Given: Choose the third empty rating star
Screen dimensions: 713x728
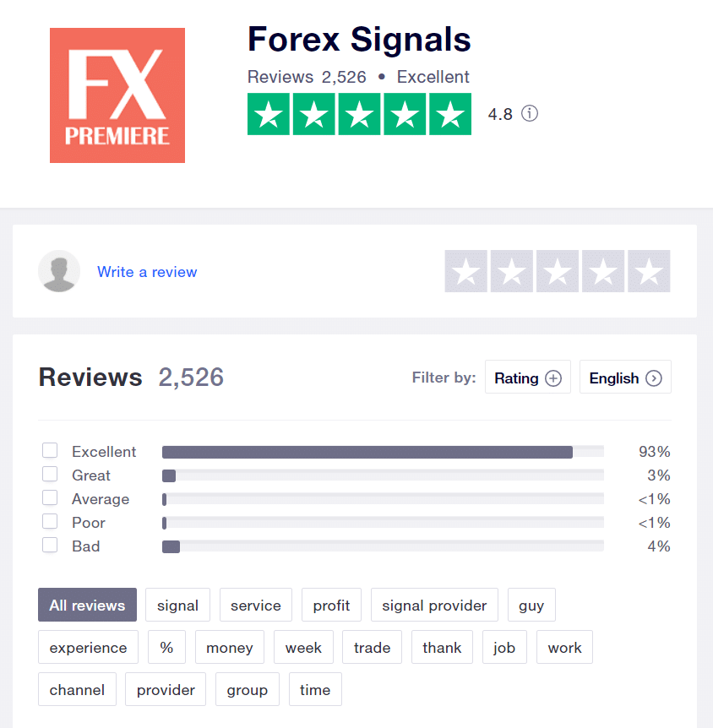Looking at the screenshot, I should [558, 271].
